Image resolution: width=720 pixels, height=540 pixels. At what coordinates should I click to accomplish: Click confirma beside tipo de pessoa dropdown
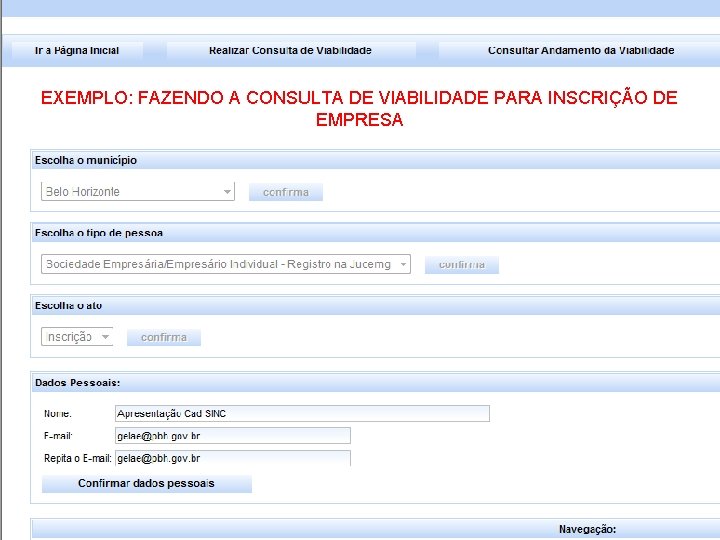point(461,265)
